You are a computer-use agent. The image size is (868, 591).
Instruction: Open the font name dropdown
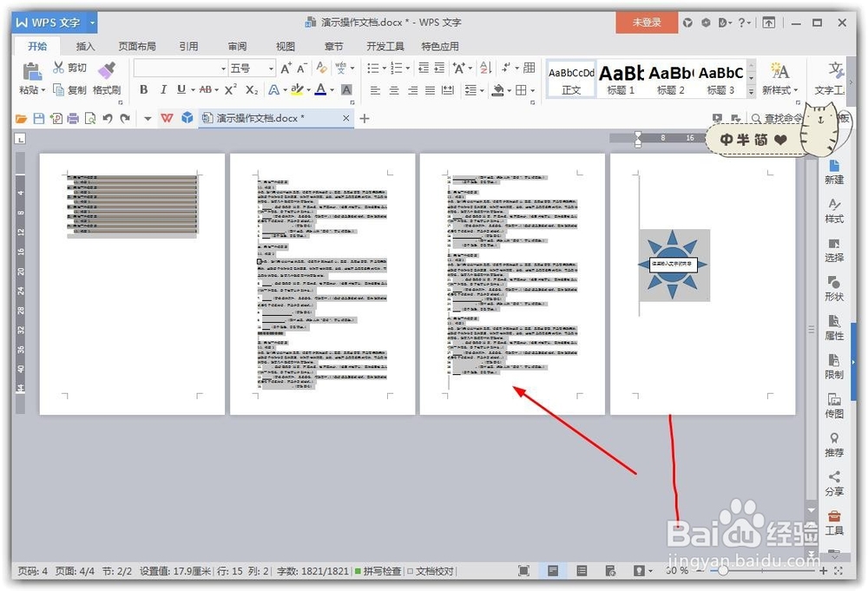click(x=224, y=68)
